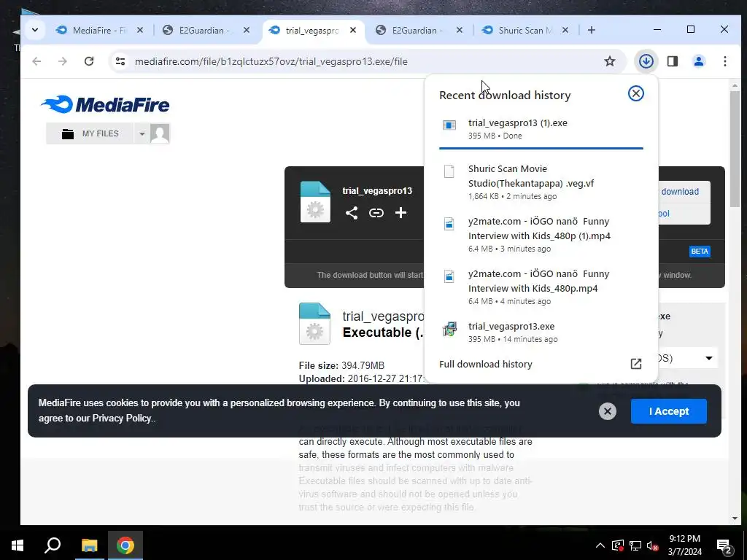Click the scrollbar down arrow
The height and width of the screenshot is (560, 747).
tap(735, 518)
